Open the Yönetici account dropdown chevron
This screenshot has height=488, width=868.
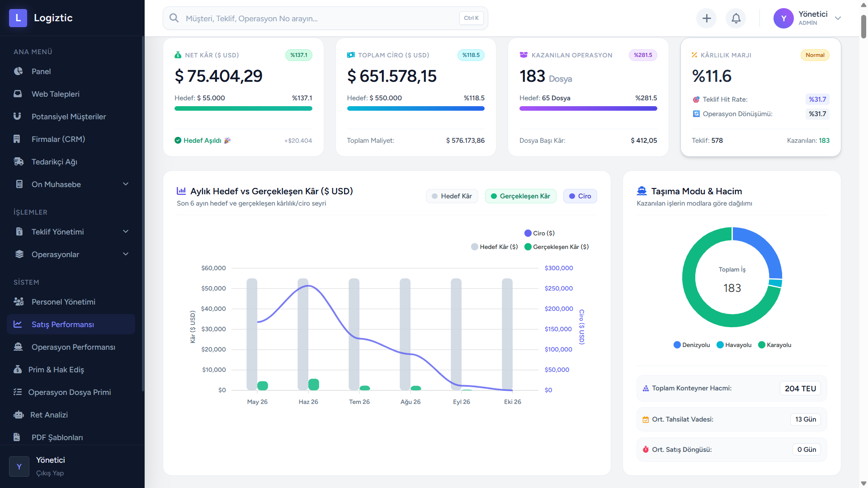click(x=838, y=18)
